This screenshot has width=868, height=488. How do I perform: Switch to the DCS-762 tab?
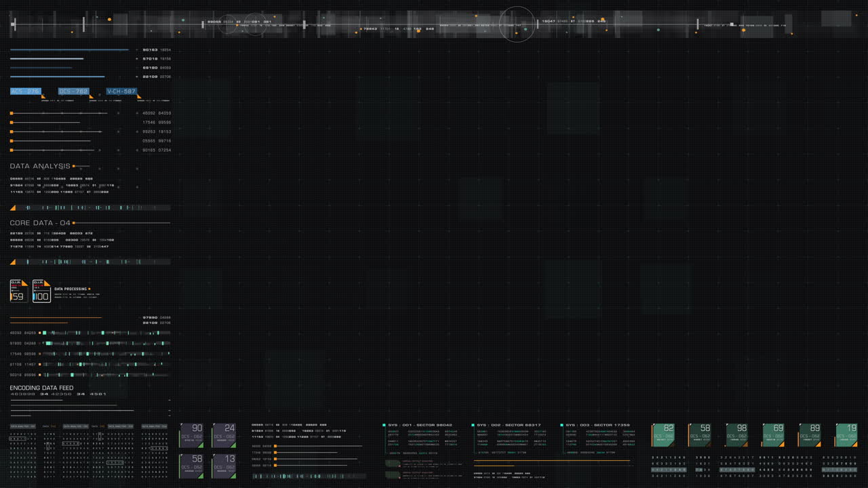[x=73, y=91]
